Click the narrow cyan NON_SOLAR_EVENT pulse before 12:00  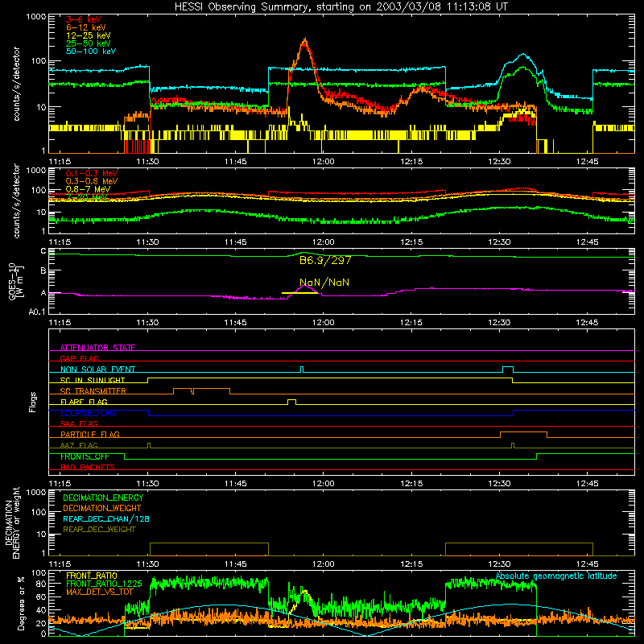click(x=302, y=369)
